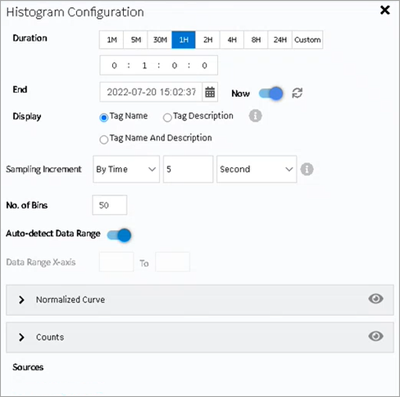The width and height of the screenshot is (400, 397).
Task: Disable Auto-detect Data Range switch
Action: [x=119, y=235]
